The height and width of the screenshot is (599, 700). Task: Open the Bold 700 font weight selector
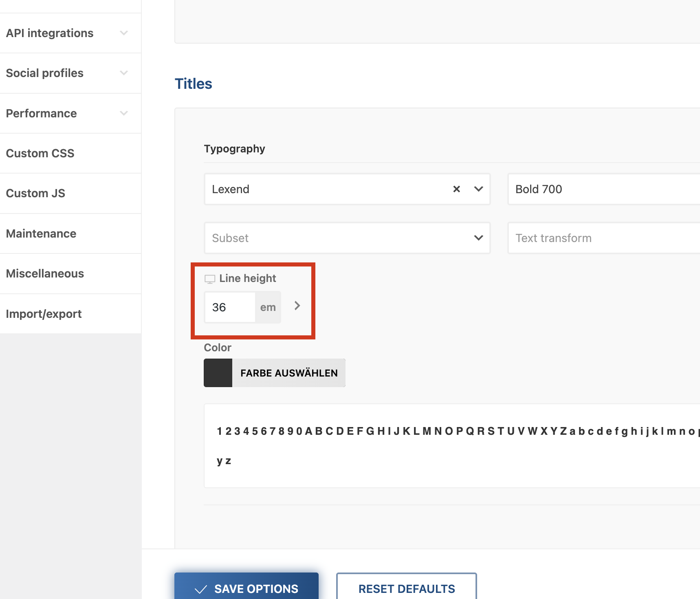[x=603, y=189]
